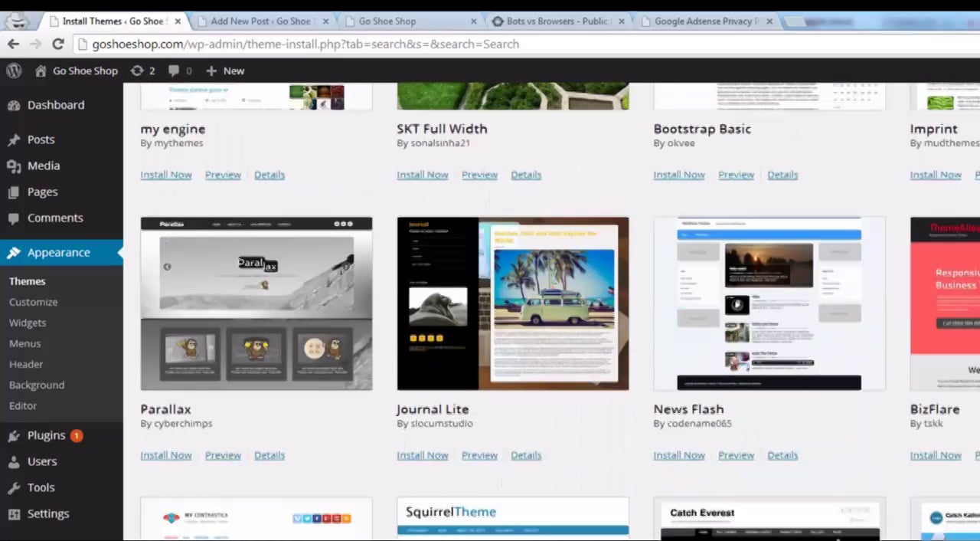Click the author name codename065
This screenshot has width=980, height=541.
tap(699, 423)
